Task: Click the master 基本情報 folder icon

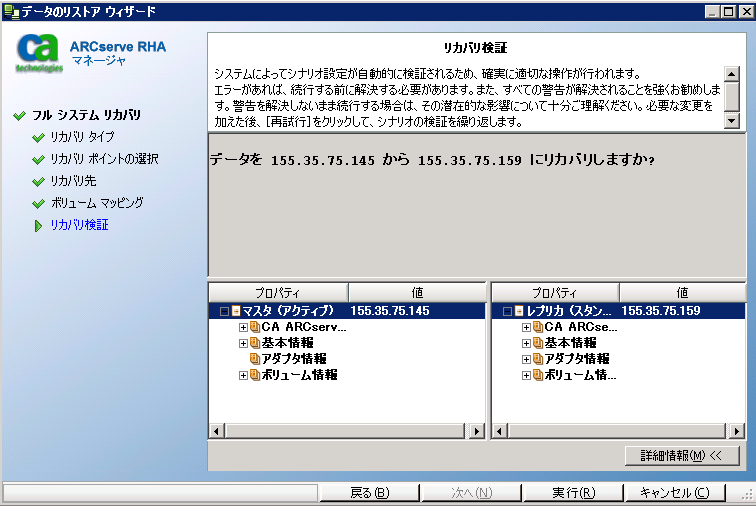Action: pyautogui.click(x=255, y=343)
